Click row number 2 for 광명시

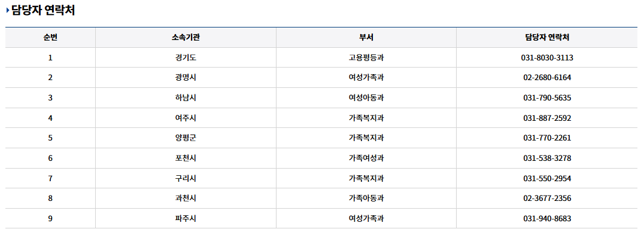coord(50,78)
